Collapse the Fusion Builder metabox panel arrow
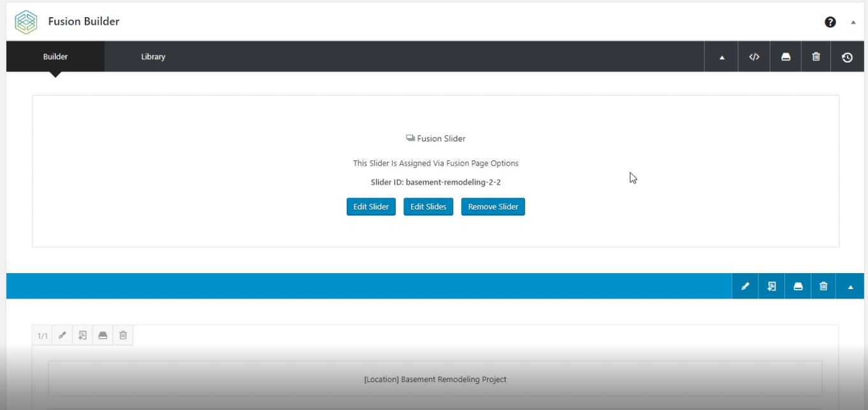 point(853,22)
